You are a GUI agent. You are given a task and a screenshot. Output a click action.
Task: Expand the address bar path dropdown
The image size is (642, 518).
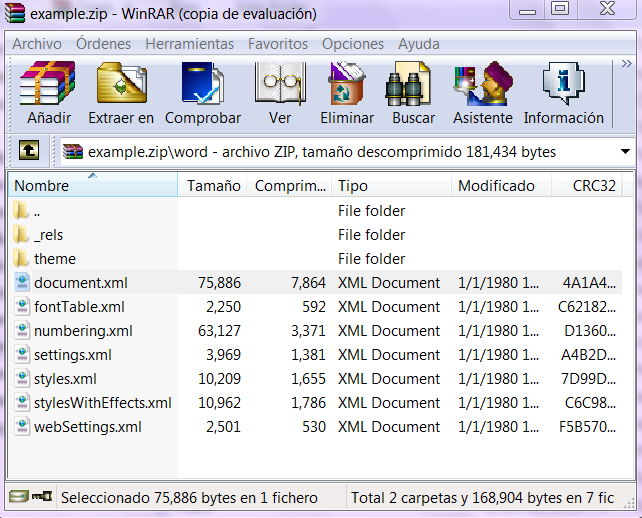tap(625, 152)
